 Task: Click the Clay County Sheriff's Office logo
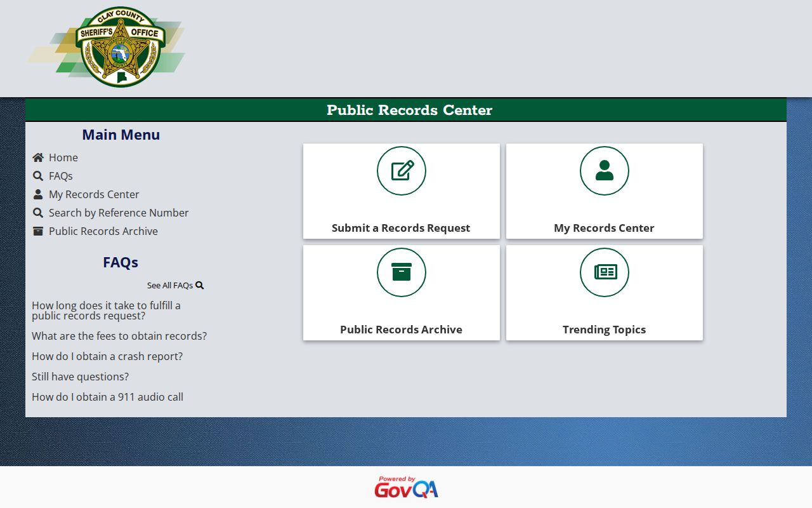107,47
